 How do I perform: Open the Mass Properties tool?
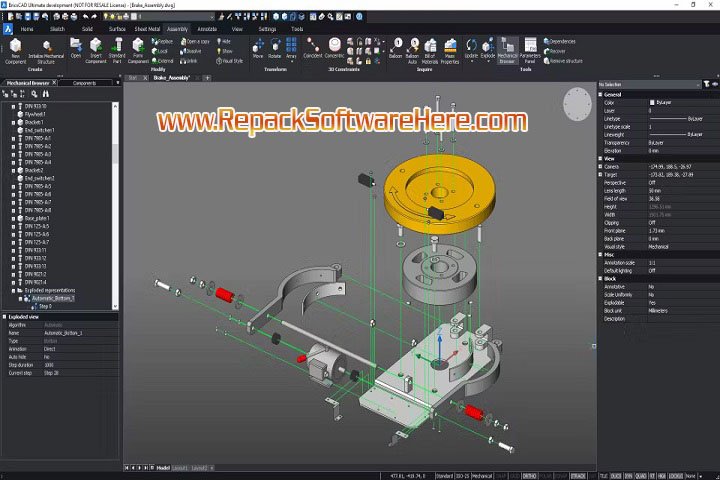(x=450, y=51)
